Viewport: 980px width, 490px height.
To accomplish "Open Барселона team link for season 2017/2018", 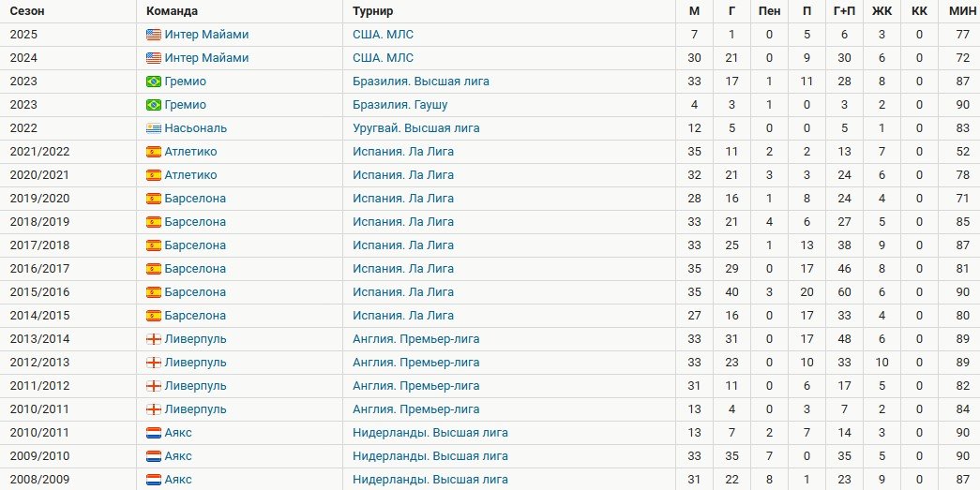I will point(195,245).
